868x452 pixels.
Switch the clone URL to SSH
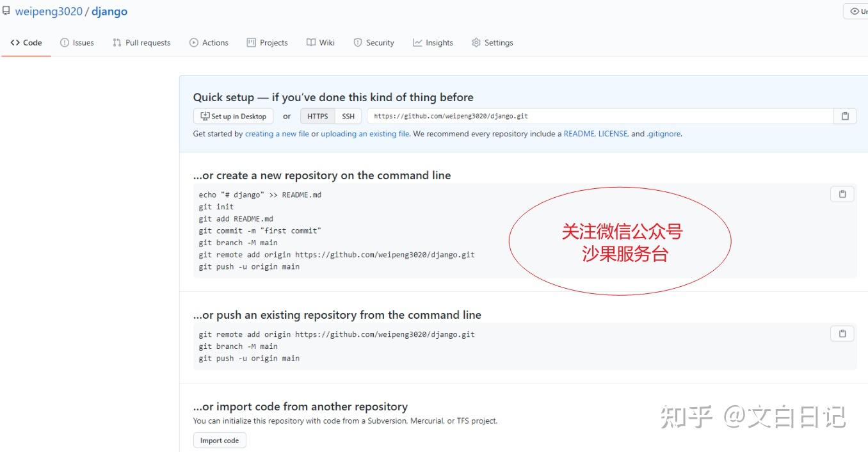coord(348,116)
